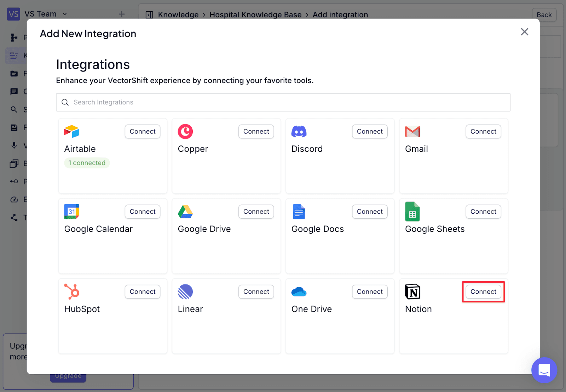Click the Airtable logo icon
The width and height of the screenshot is (566, 392).
click(72, 132)
